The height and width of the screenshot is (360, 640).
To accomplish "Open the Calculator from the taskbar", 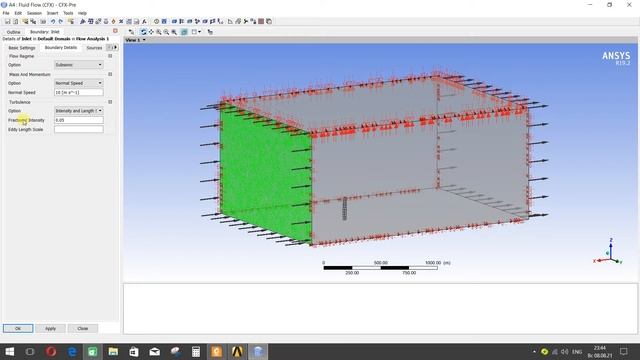I will [196, 351].
